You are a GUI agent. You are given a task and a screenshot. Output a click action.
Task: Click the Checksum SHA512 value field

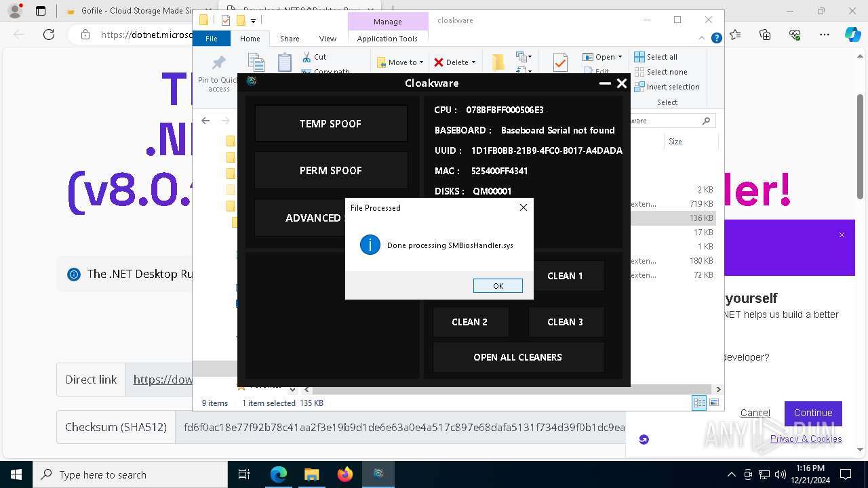[x=400, y=427]
